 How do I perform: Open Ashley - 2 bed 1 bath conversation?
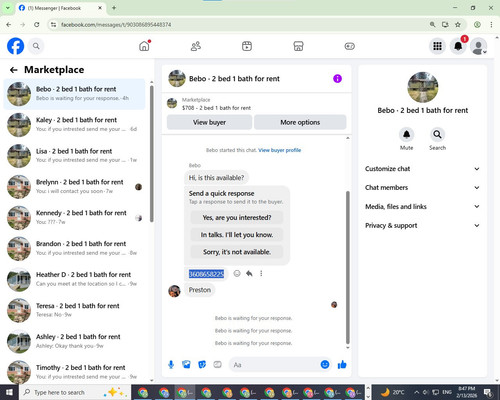[x=74, y=341]
